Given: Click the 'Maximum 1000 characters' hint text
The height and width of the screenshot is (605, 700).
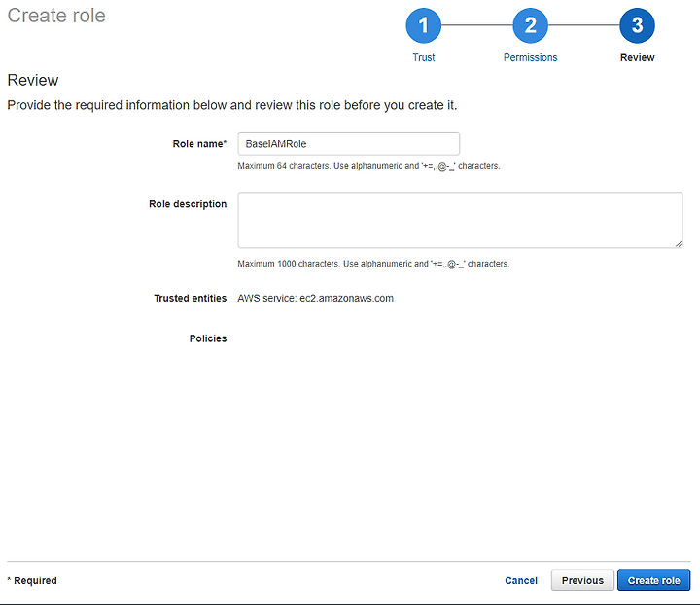Looking at the screenshot, I should tap(373, 264).
